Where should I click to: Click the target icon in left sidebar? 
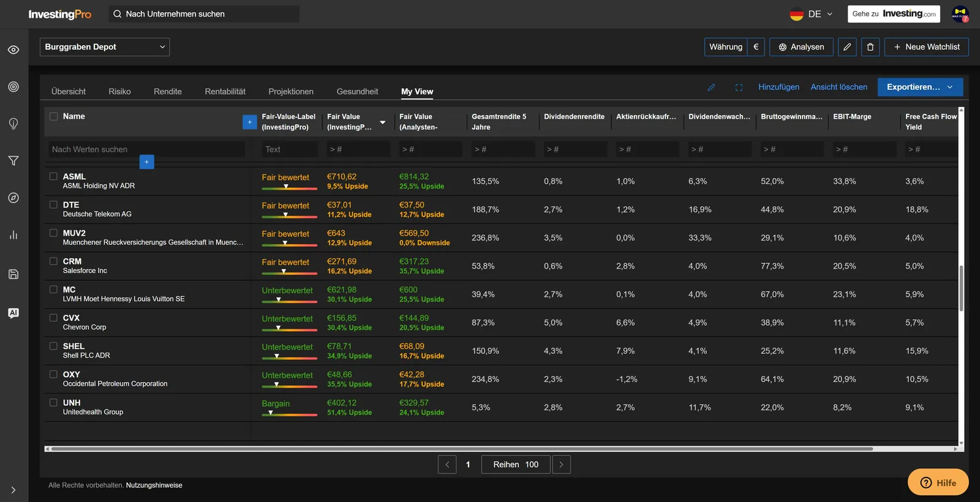click(x=13, y=87)
